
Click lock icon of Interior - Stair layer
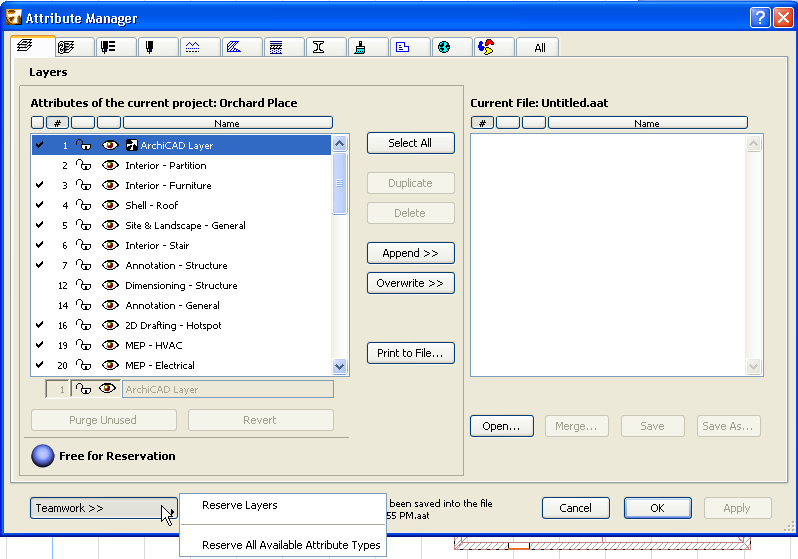pos(83,245)
